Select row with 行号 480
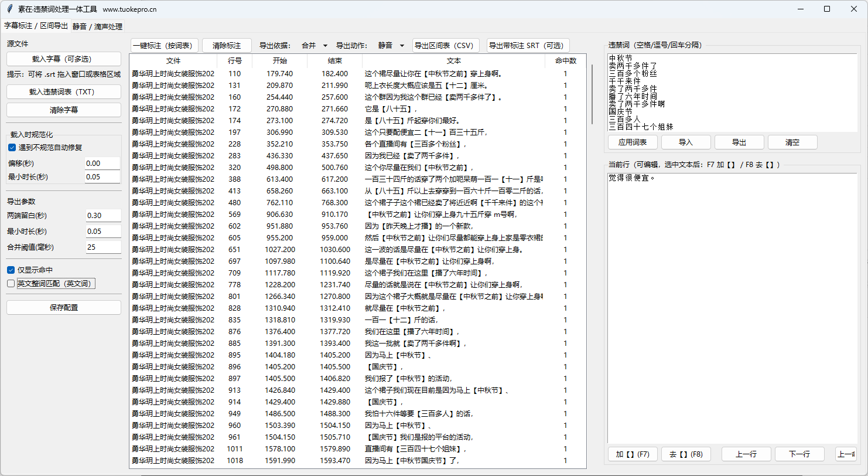Screen dimensions: 868x476 (358, 203)
